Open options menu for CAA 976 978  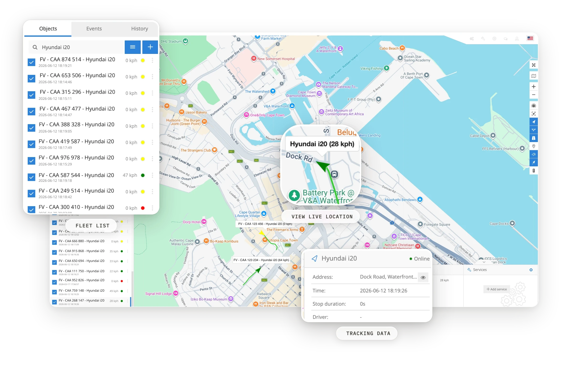coord(152,159)
